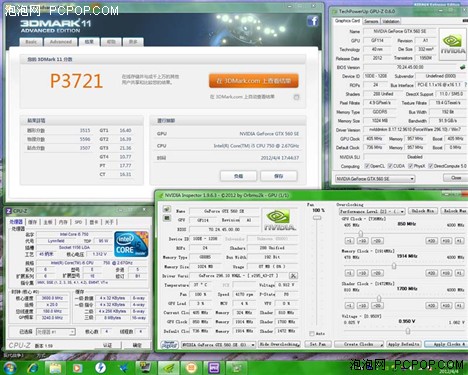Viewport: 468px width, 375px height.
Task: Toggle the PhysX checkbox in GPU-Z
Action: (411, 166)
